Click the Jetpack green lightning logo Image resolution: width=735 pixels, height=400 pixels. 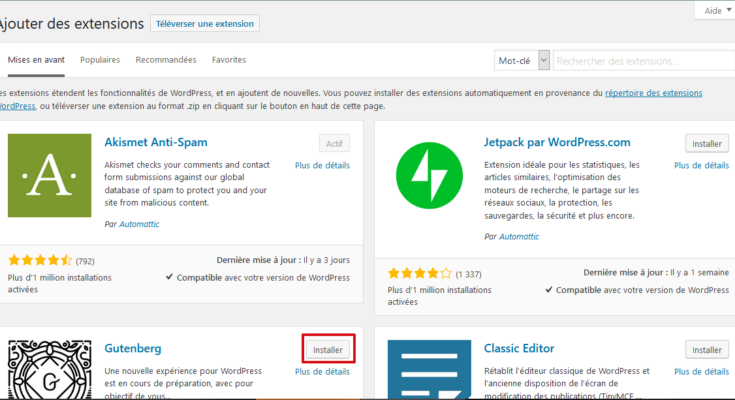[429, 175]
